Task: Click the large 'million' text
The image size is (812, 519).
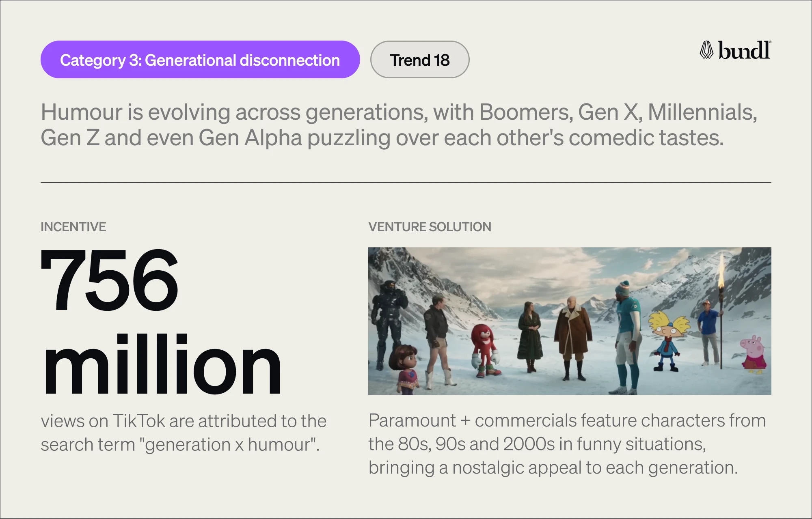Action: [x=162, y=364]
